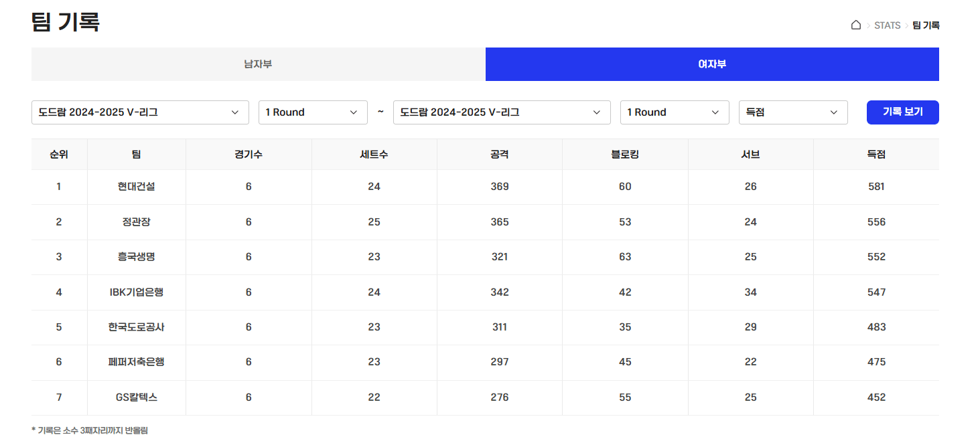Click 현대건설's 블로킹 value 60
980x441 pixels.
tap(625, 187)
